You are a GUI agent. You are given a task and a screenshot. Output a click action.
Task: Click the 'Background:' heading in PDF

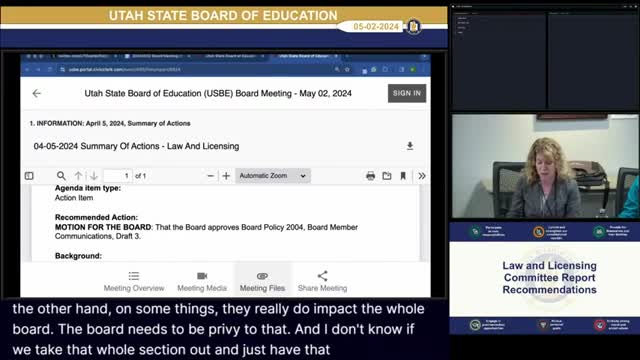click(x=78, y=256)
